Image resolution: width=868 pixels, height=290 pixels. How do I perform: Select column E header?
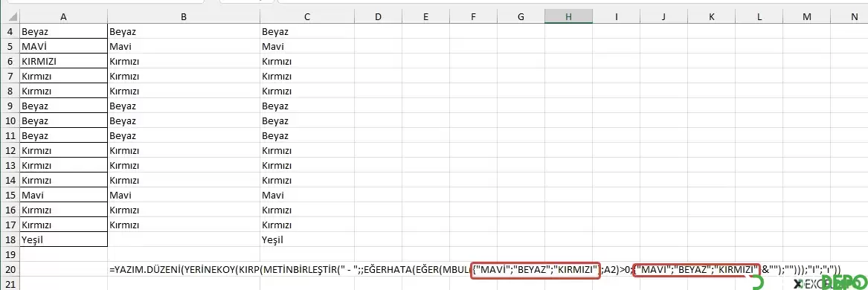425,17
